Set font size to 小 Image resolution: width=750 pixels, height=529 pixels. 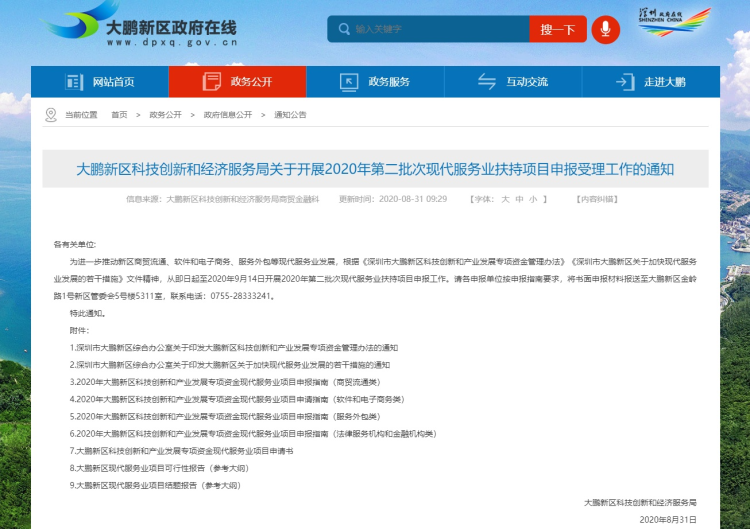tap(533, 199)
